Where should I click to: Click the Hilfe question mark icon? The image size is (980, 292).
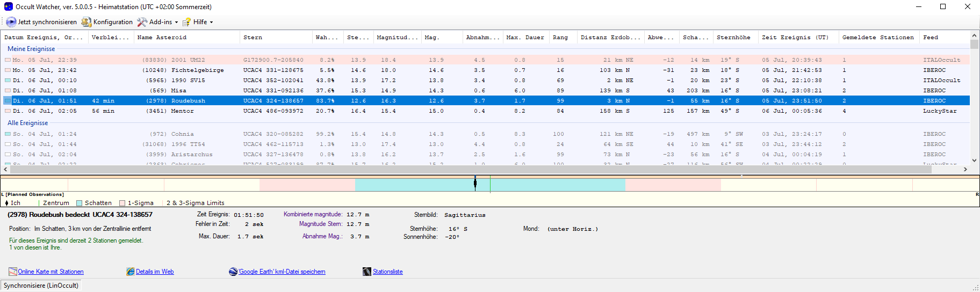tap(186, 22)
